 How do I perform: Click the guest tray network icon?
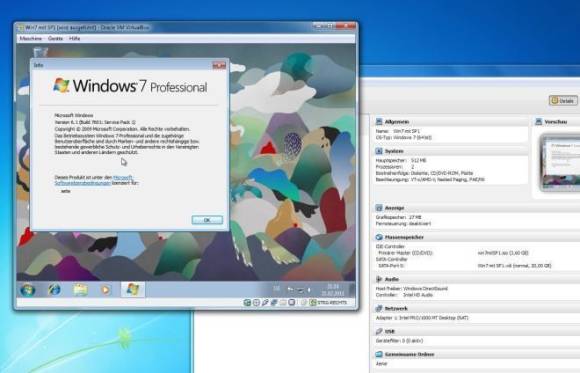point(301,290)
